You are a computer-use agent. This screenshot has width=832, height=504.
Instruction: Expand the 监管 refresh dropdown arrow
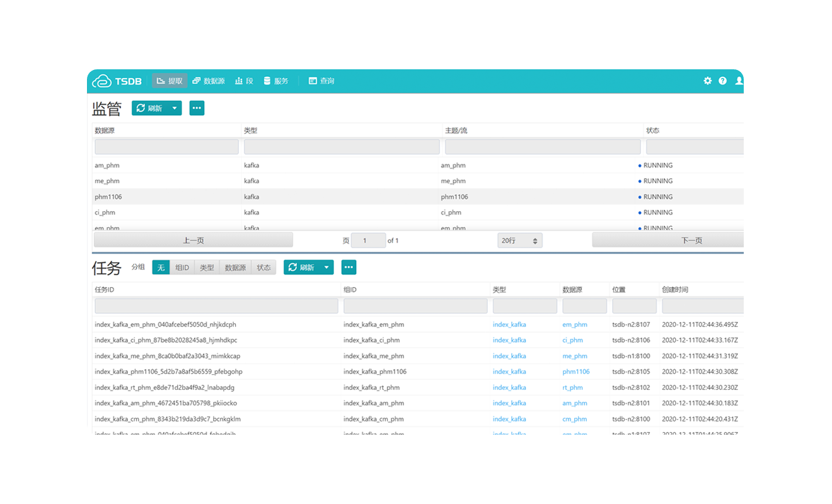click(x=175, y=108)
